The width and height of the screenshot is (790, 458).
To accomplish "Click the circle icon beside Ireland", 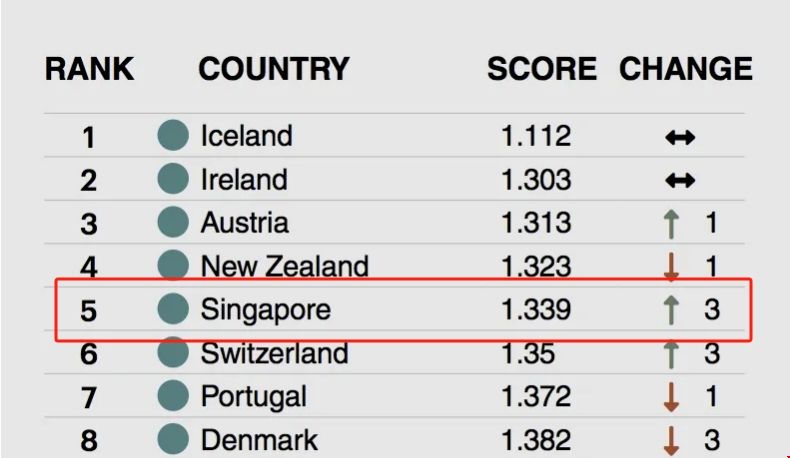I will click(x=173, y=179).
